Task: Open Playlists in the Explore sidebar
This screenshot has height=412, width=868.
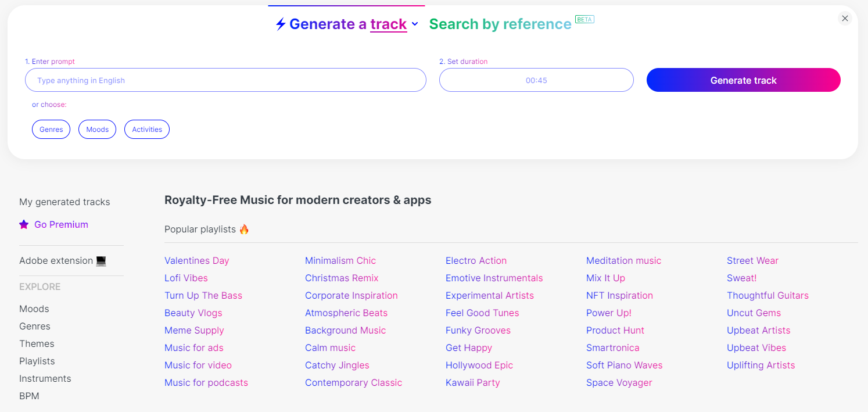Action: click(37, 361)
